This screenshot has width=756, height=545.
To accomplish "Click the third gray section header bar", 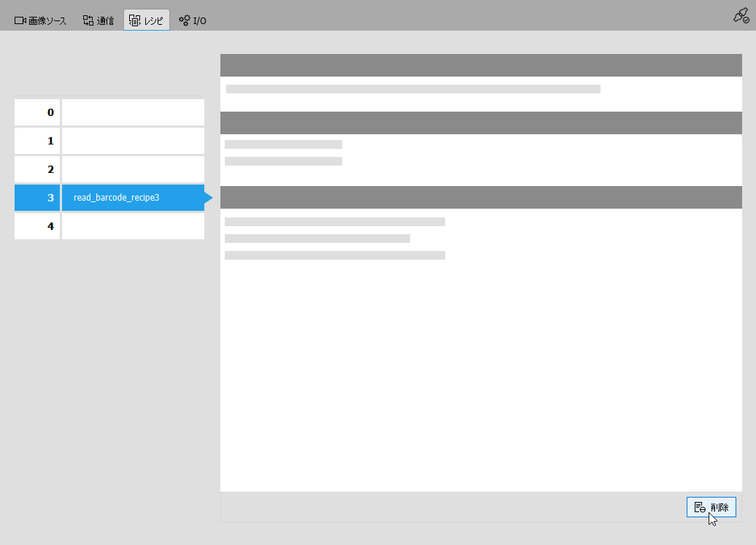I will pos(481,198).
